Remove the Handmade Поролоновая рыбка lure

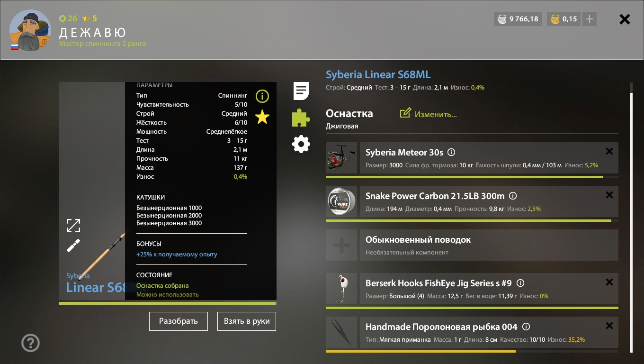(x=609, y=326)
